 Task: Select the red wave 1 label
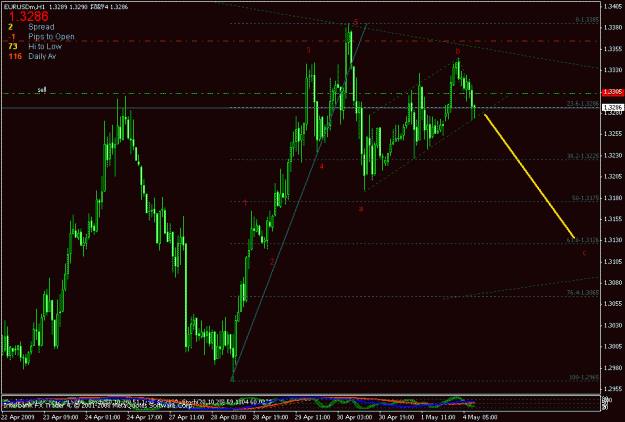pyautogui.click(x=245, y=202)
